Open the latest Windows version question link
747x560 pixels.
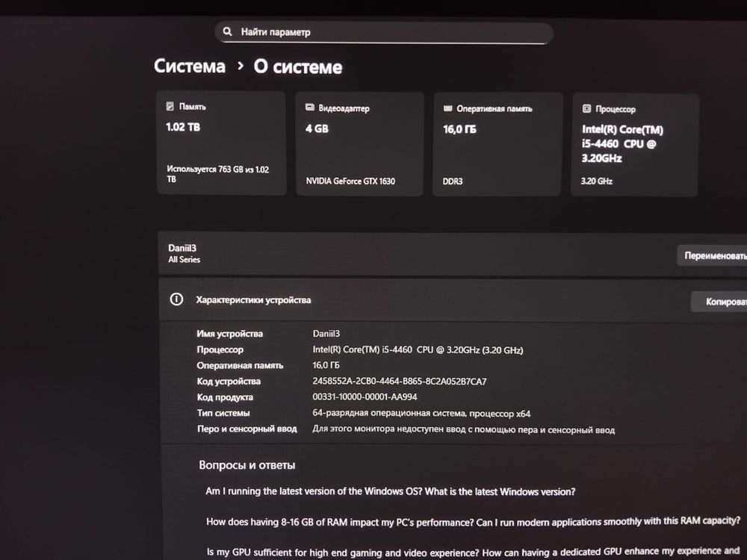[x=391, y=491]
